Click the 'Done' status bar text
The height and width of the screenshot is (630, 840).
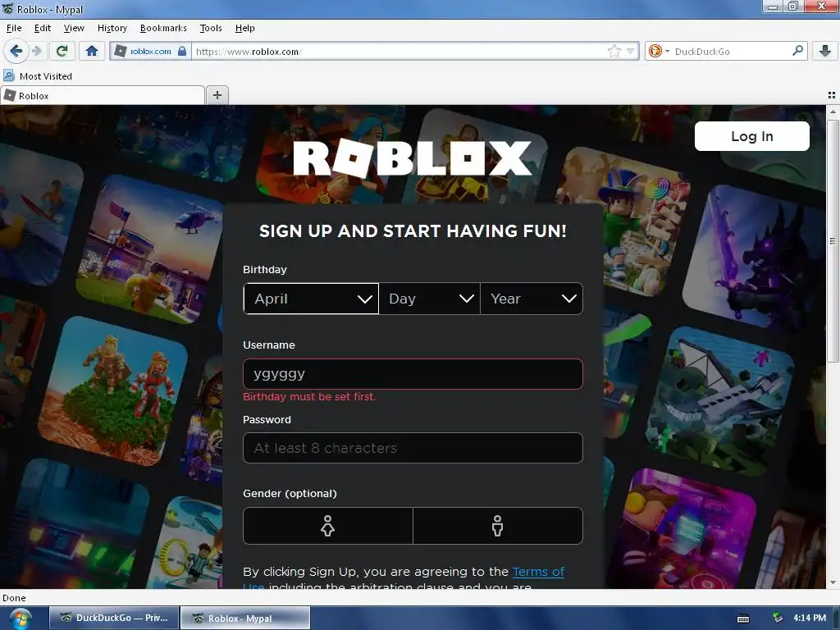pyautogui.click(x=14, y=598)
